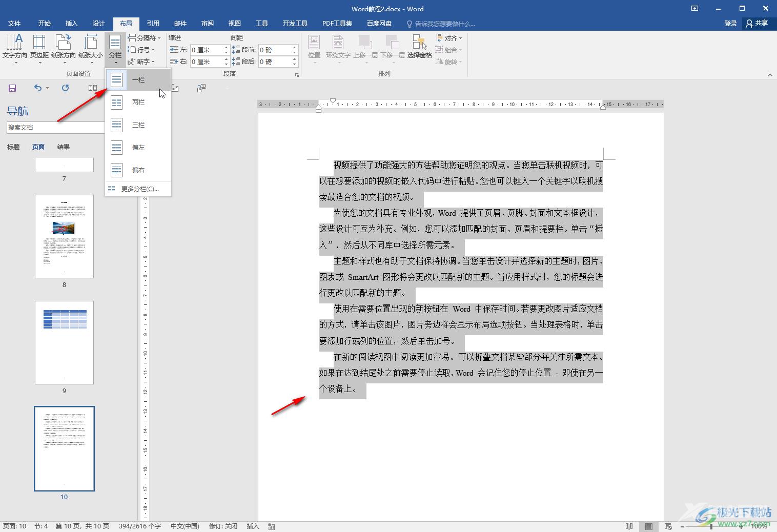The image size is (777, 532).
Task: Increase 段前 spacing before stepper
Action: click(x=295, y=47)
